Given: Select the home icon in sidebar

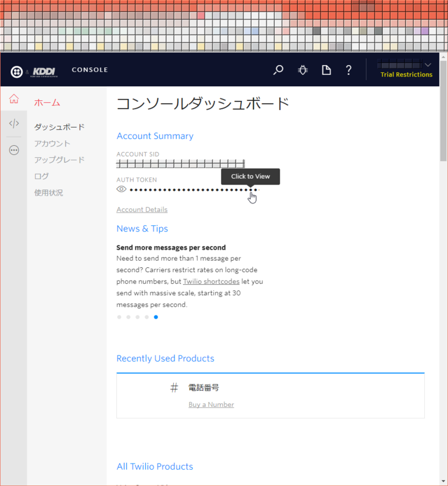Looking at the screenshot, I should (x=14, y=99).
